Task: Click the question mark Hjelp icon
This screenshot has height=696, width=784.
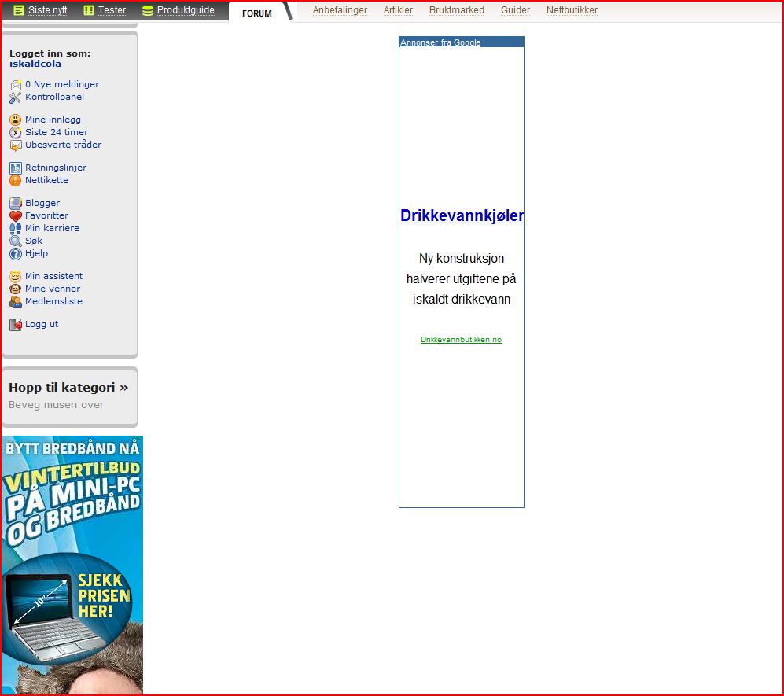Action: [x=16, y=254]
